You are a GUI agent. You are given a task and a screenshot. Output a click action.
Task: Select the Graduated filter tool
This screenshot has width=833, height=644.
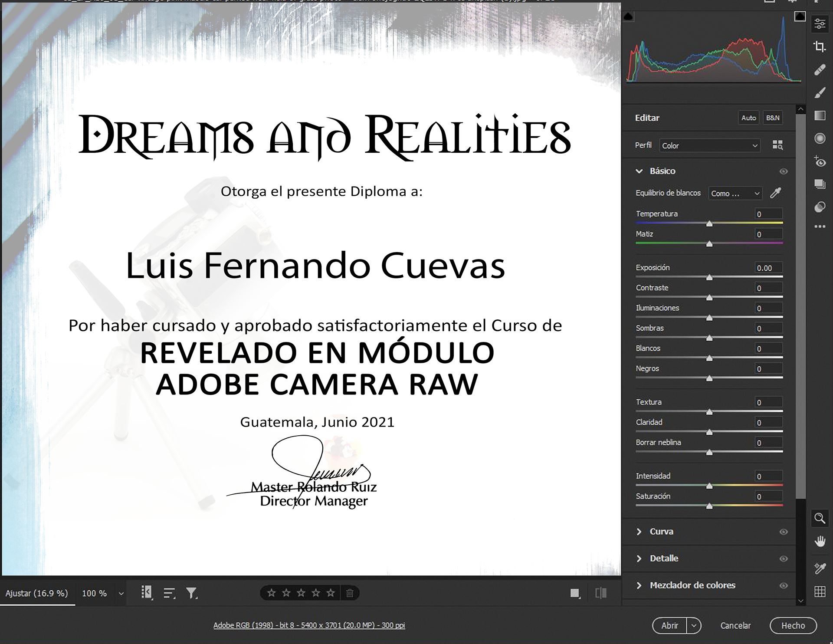[820, 115]
